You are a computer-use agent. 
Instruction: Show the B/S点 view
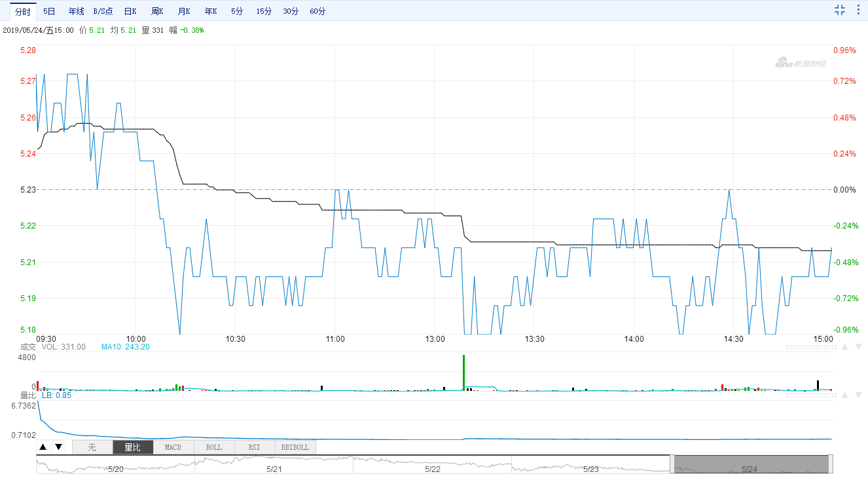click(x=103, y=11)
